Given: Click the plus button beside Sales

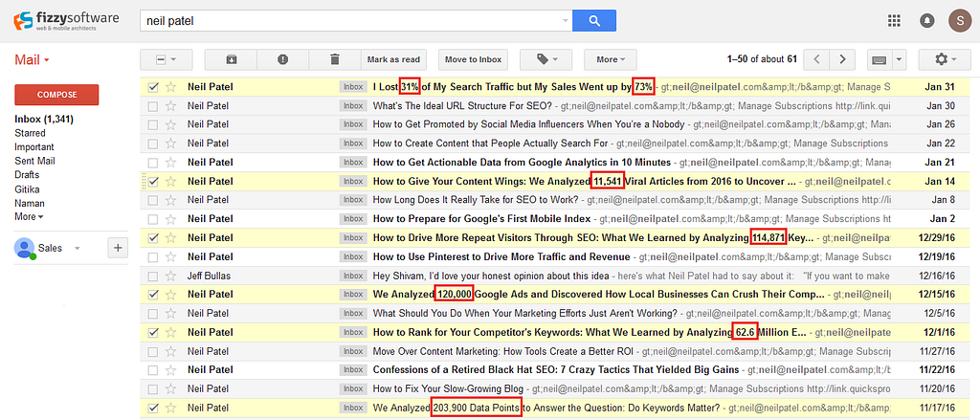Looking at the screenshot, I should click(x=118, y=248).
